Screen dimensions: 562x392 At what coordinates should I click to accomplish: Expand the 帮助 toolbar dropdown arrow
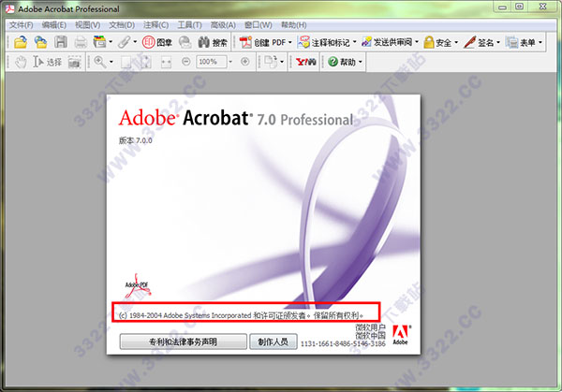point(361,62)
